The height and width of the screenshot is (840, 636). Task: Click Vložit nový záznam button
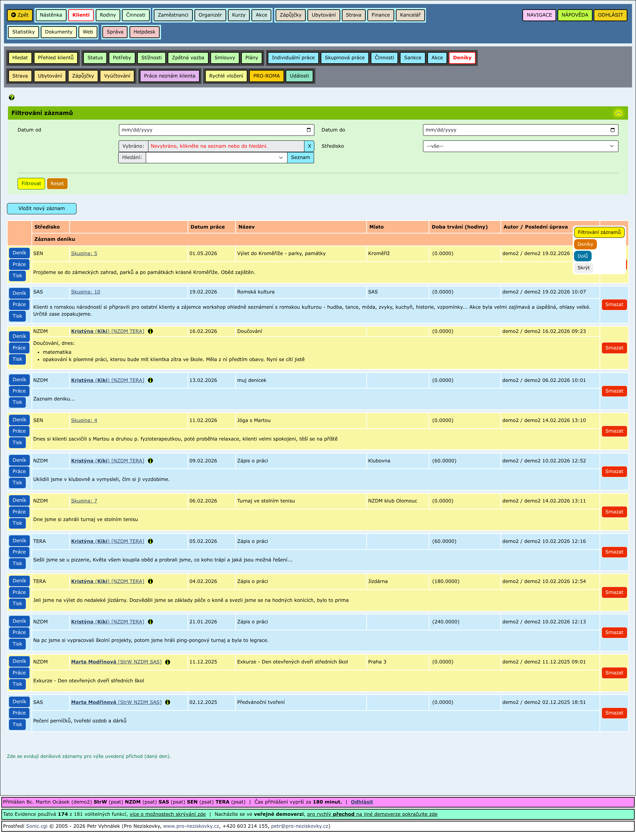42,209
